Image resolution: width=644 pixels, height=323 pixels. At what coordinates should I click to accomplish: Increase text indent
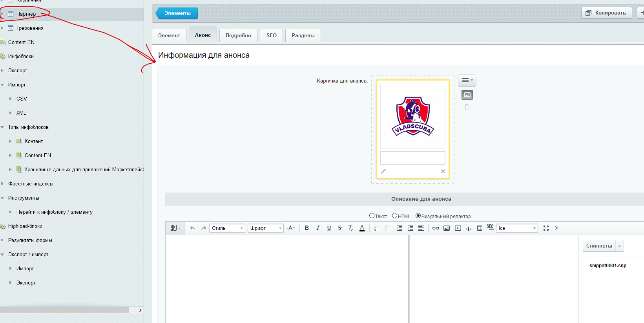pyautogui.click(x=400, y=228)
